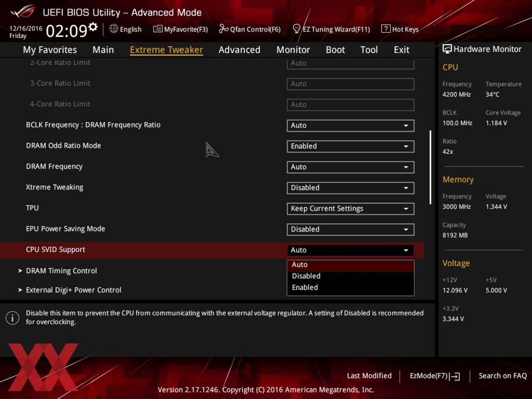Open EPU Power Saving Mode dropdown
Image resolution: width=532 pixels, height=399 pixels.
pyautogui.click(x=350, y=229)
